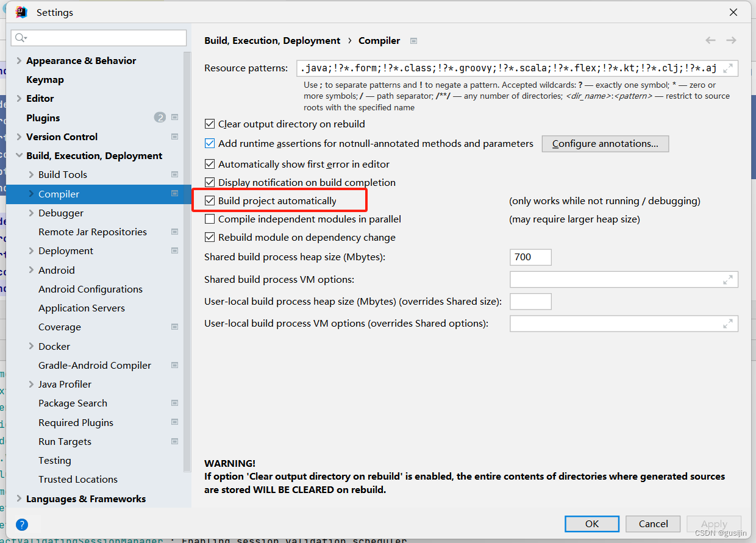
Task: Toggle Rebuild module on dependency change
Action: [210, 237]
